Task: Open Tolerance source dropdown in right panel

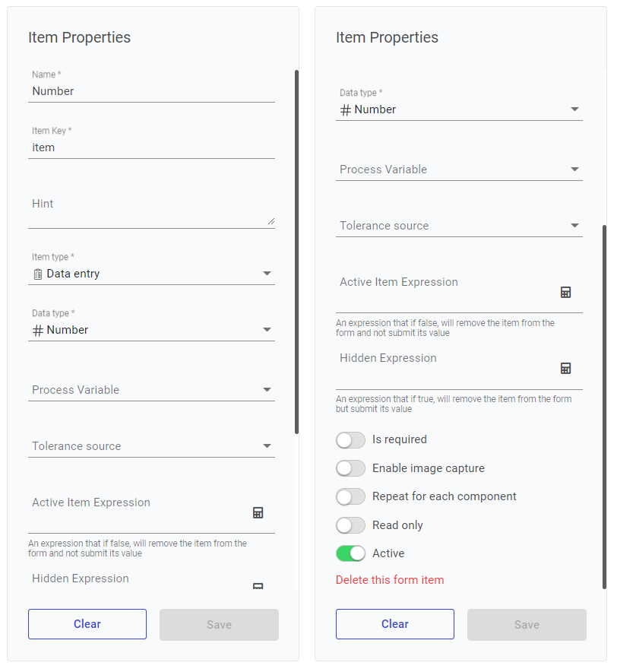Action: coord(574,226)
